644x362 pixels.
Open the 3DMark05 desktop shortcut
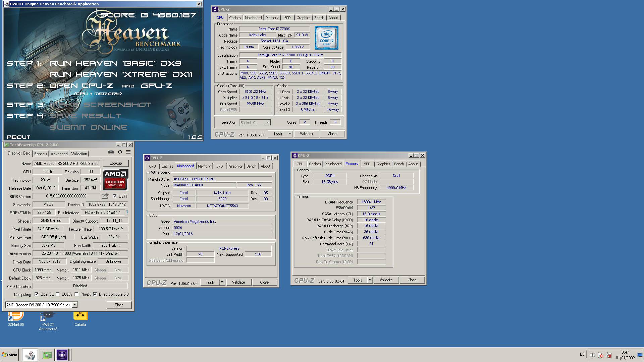[16, 318]
